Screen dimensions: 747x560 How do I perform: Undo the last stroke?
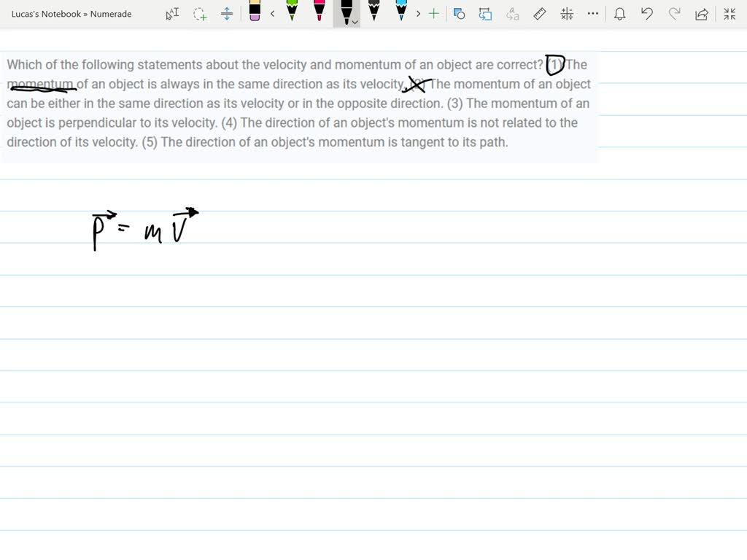click(x=646, y=13)
